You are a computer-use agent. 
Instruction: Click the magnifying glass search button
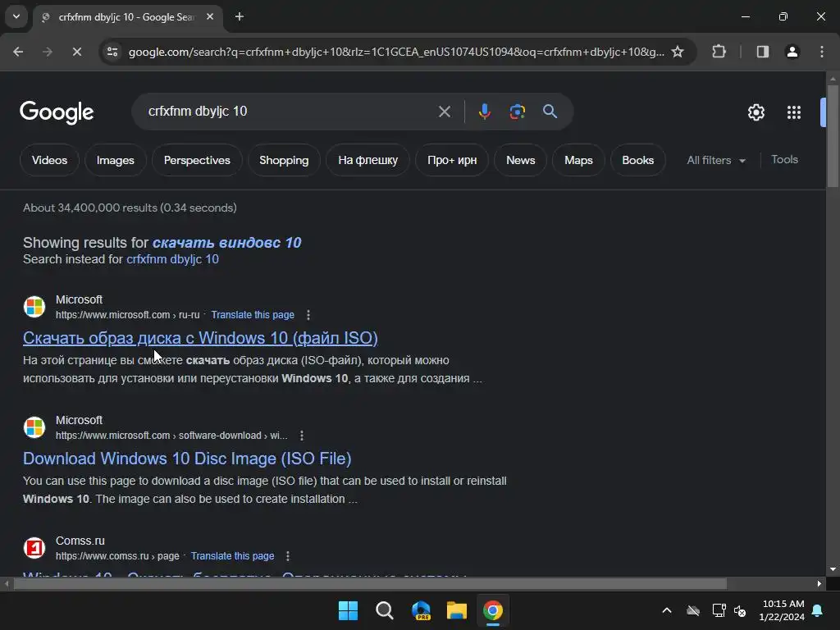[550, 112]
